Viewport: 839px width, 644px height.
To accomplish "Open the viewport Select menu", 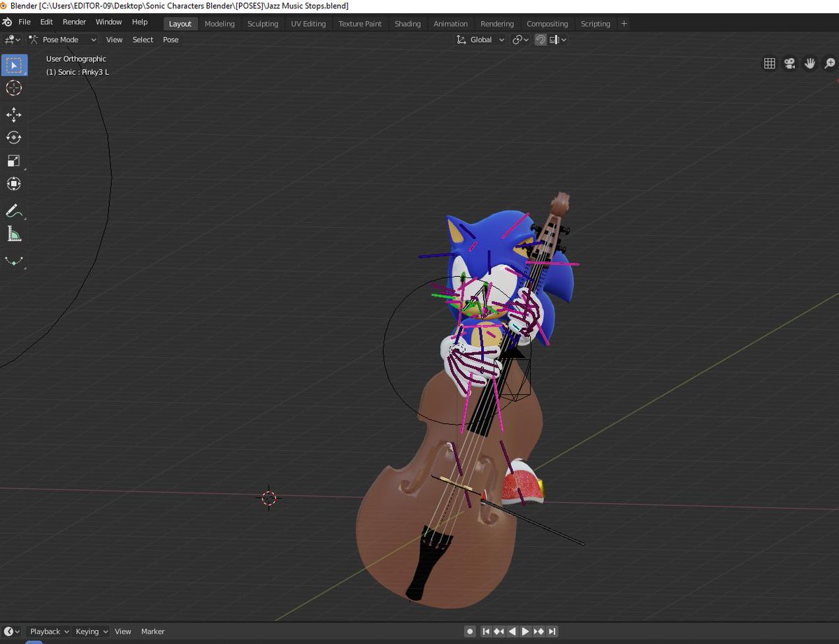I will tap(143, 40).
